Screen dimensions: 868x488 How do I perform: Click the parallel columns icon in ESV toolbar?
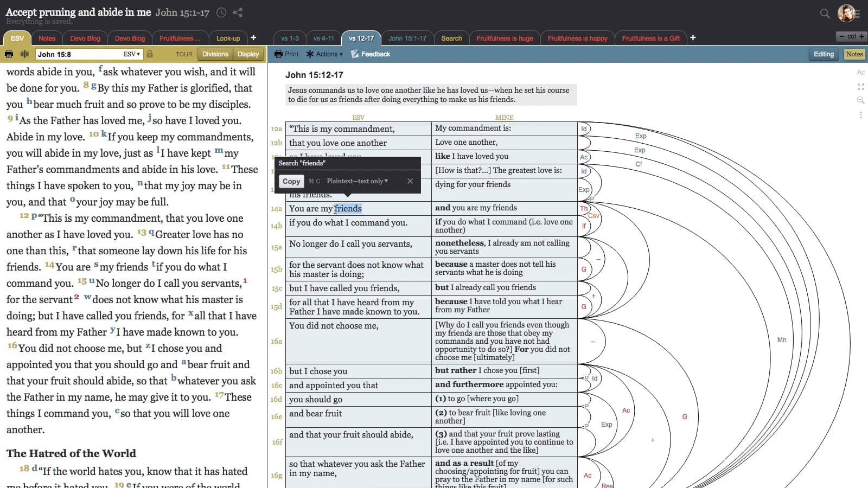[24, 54]
